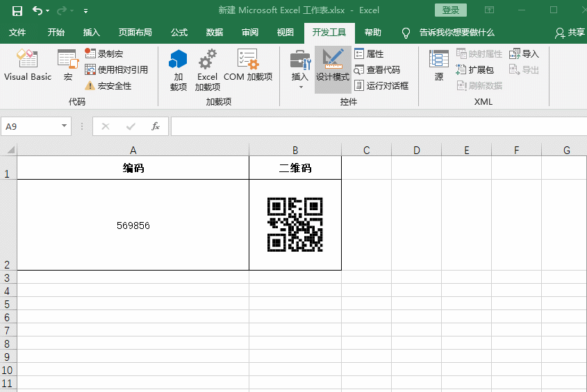Switch to the 插入 ribbon tab
Screen dimensions: 587x392
pyautogui.click(x=91, y=33)
